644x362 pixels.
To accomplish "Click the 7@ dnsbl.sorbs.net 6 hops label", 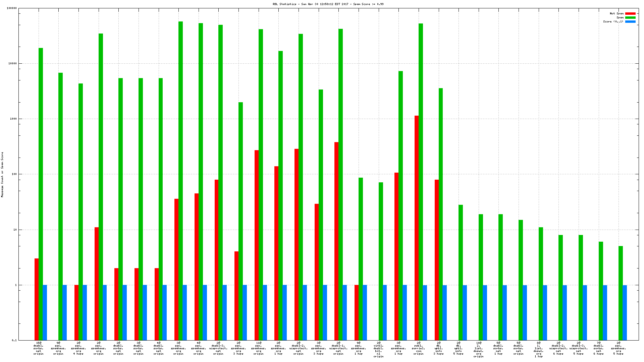I will coord(598,348).
